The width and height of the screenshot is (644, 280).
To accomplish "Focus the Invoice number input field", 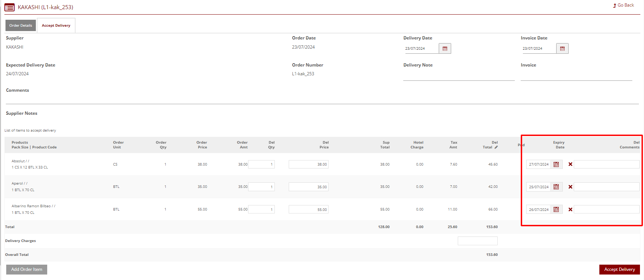I will (576, 76).
